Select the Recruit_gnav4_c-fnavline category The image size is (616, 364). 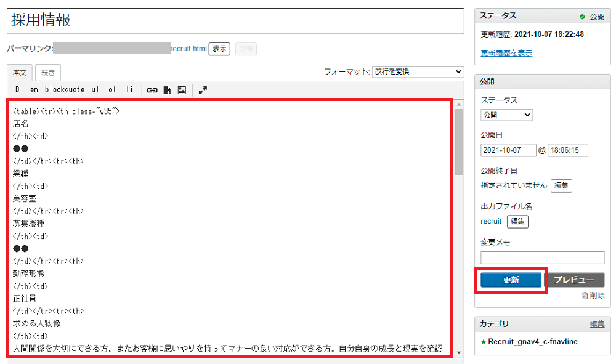coord(532,342)
